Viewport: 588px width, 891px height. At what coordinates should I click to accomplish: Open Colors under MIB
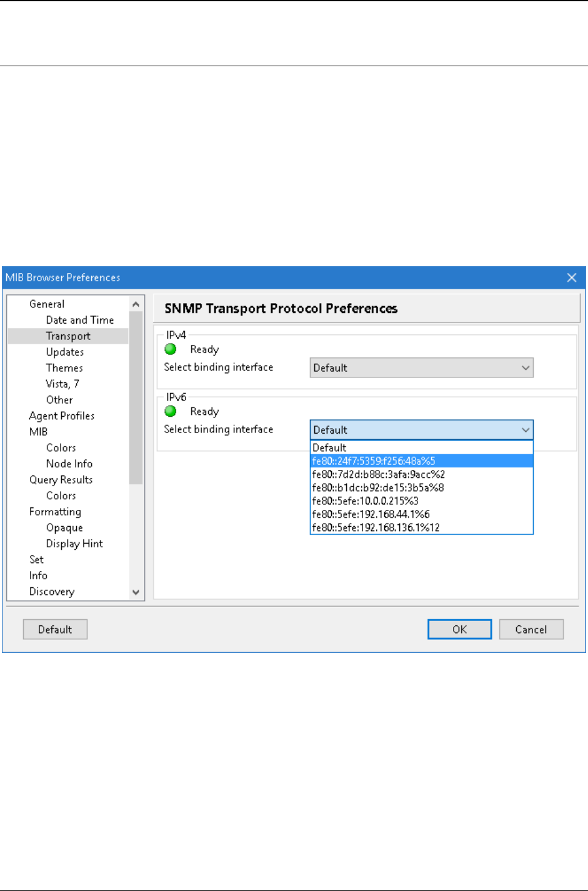click(61, 448)
